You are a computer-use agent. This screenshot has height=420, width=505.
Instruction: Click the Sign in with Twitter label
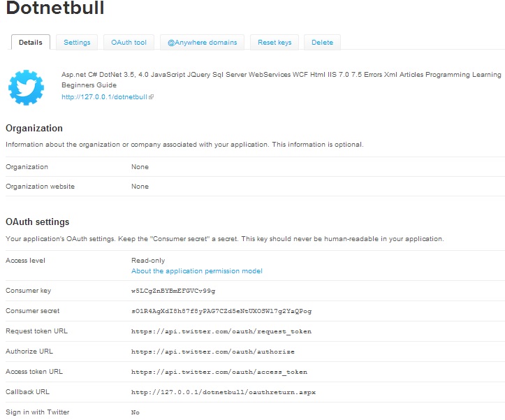coord(37,412)
